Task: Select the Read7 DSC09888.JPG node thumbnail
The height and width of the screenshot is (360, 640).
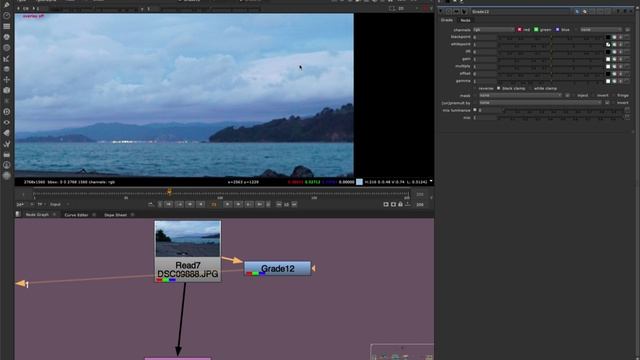Action: [188, 239]
